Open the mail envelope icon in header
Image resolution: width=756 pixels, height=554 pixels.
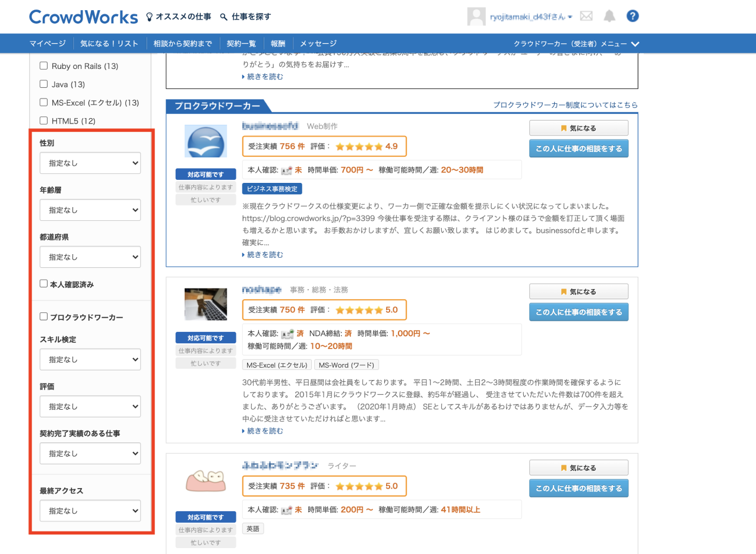click(x=586, y=16)
